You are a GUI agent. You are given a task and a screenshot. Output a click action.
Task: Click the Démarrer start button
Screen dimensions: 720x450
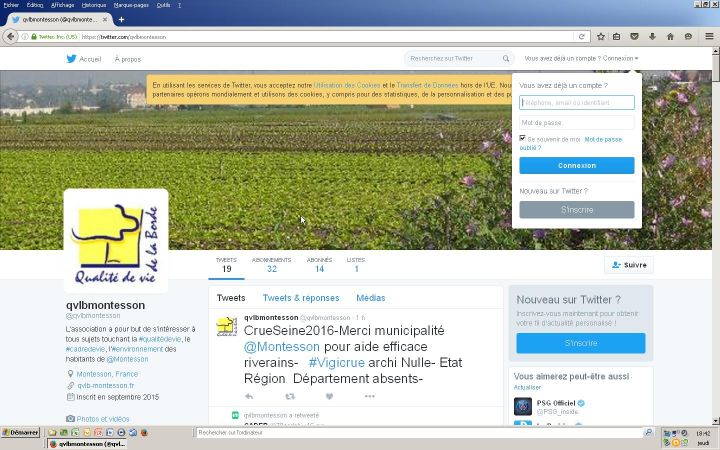click(20, 432)
